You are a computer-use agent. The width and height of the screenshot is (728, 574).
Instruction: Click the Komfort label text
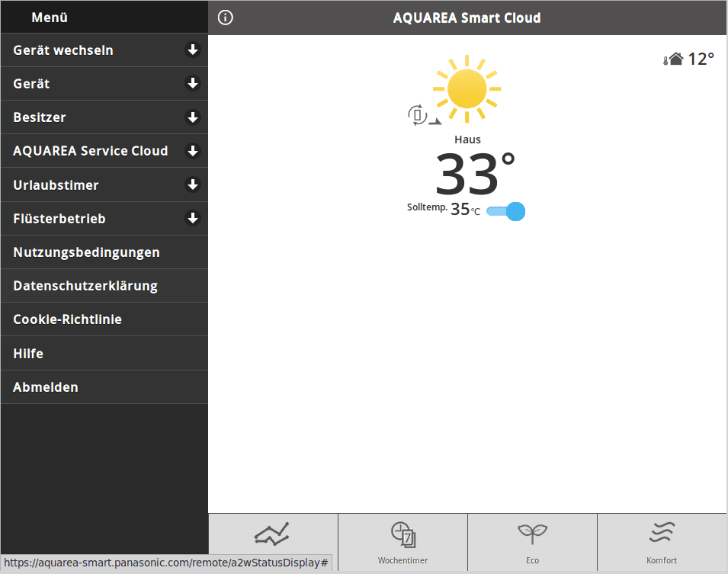(662, 560)
